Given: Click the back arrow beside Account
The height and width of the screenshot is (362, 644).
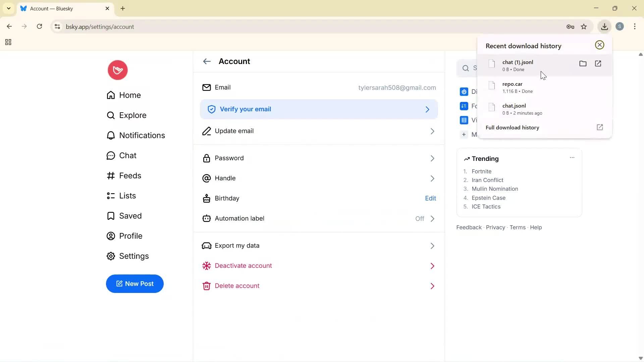Looking at the screenshot, I should click(x=207, y=61).
